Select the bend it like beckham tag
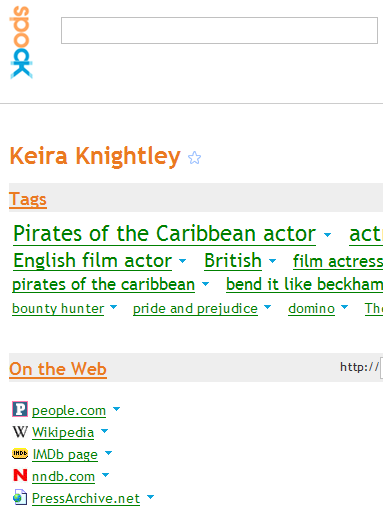 [304, 284]
